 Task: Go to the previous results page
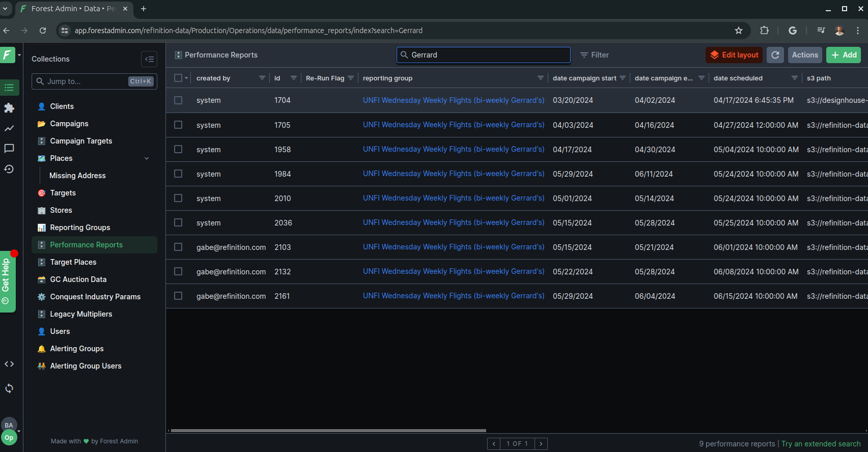click(x=494, y=444)
